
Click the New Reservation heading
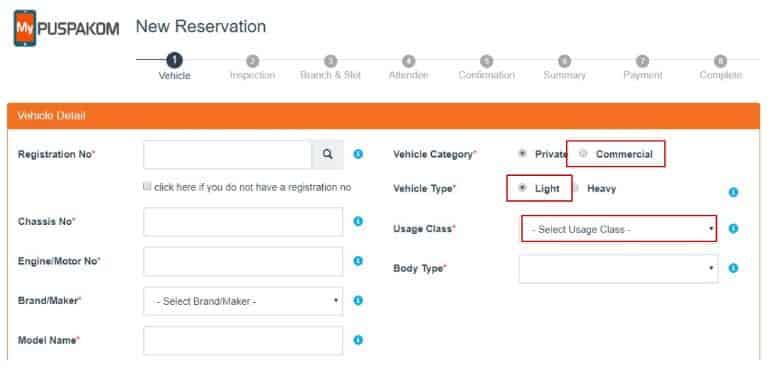click(201, 26)
